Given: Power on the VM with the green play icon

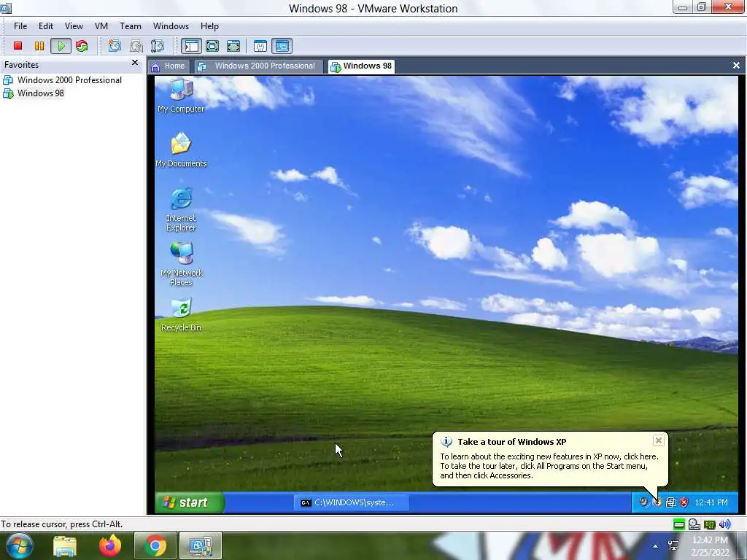Looking at the screenshot, I should pyautogui.click(x=61, y=46).
